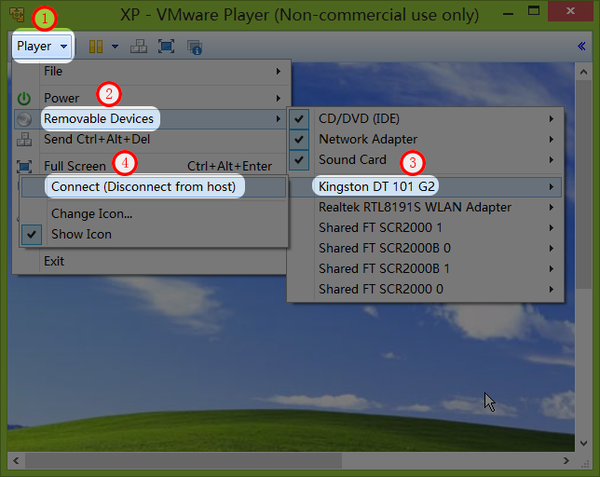The image size is (600, 477).
Task: Select Shared FT SCR2000B 0 device
Action: (425, 248)
